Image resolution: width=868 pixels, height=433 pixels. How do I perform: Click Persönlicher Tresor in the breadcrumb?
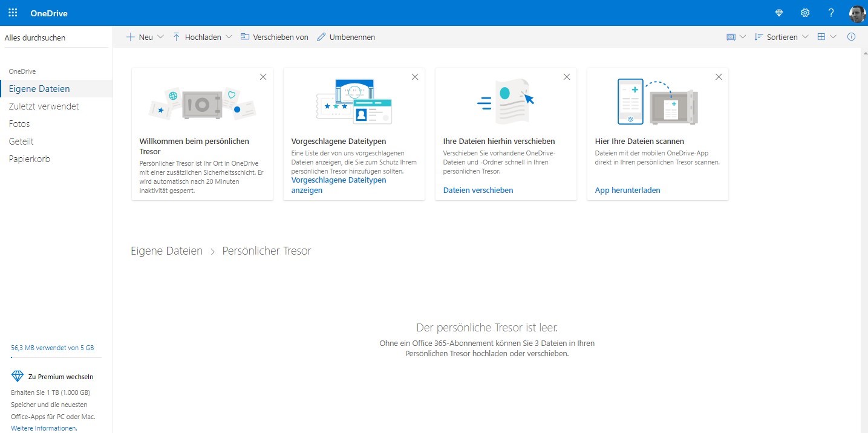pyautogui.click(x=267, y=250)
